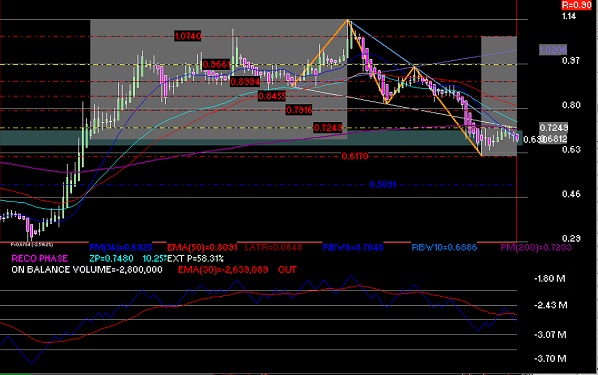Click the cyan 10.25% value
598x375 pixels.
(x=155, y=259)
